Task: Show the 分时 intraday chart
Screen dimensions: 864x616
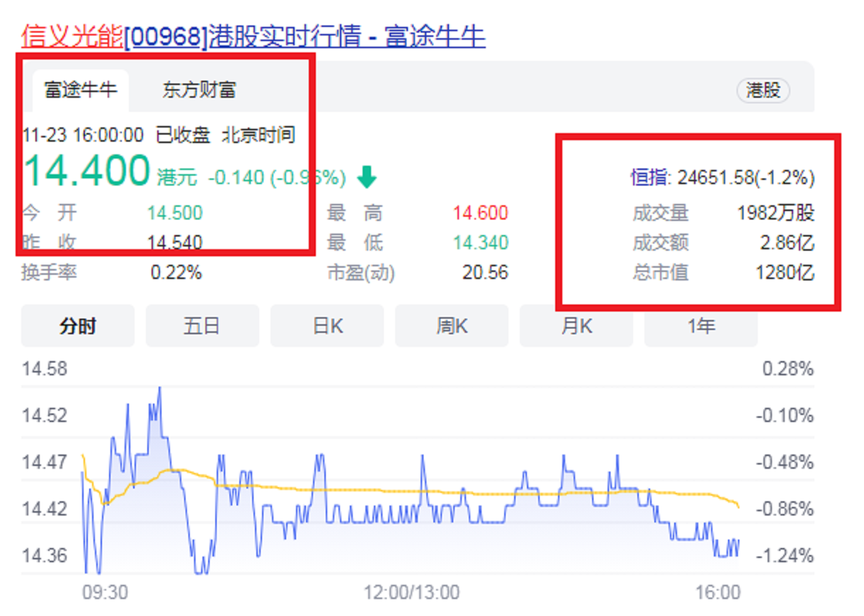Action: (78, 326)
